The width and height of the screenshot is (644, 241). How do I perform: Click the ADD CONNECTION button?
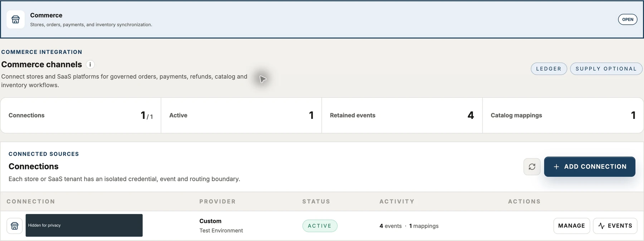click(590, 167)
